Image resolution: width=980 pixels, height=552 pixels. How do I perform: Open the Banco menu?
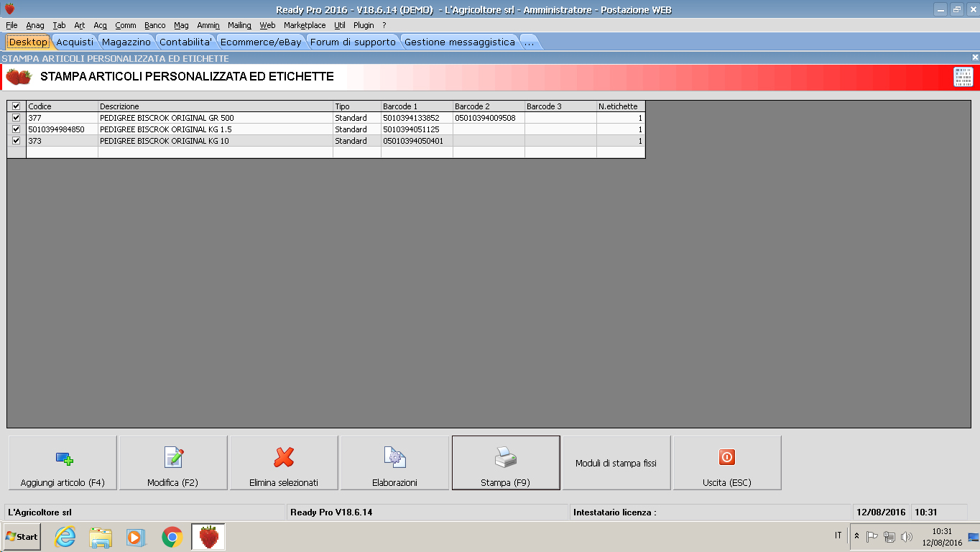coord(155,25)
